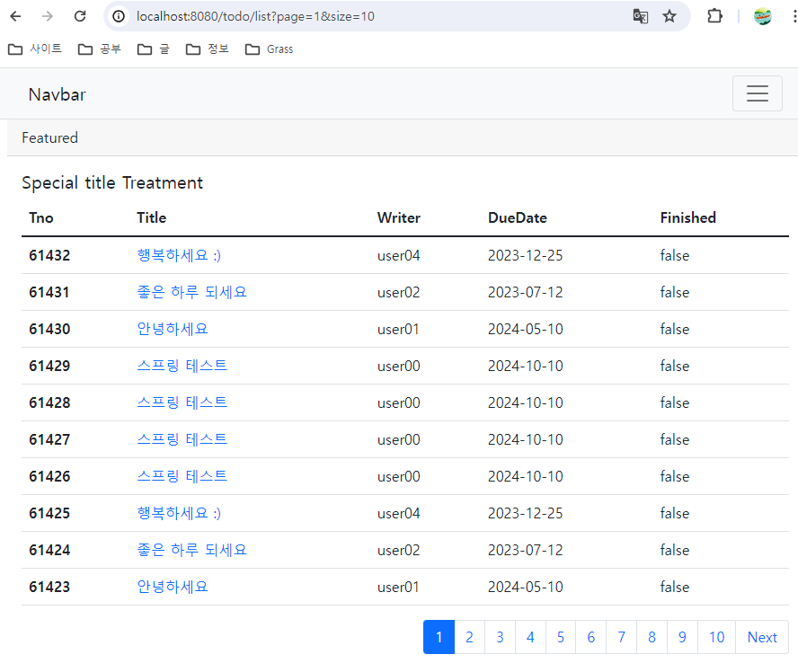Image resolution: width=798 pixels, height=672 pixels.
Task: Click the Finished column header
Action: [x=688, y=217]
